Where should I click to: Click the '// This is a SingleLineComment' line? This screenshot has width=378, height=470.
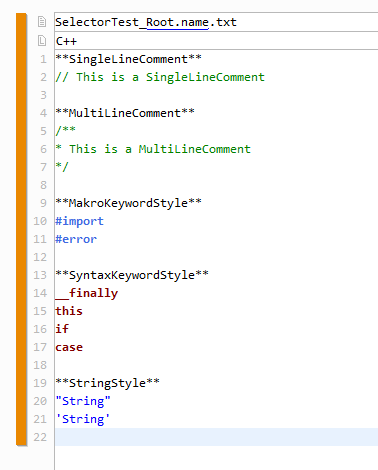pyautogui.click(x=160, y=77)
